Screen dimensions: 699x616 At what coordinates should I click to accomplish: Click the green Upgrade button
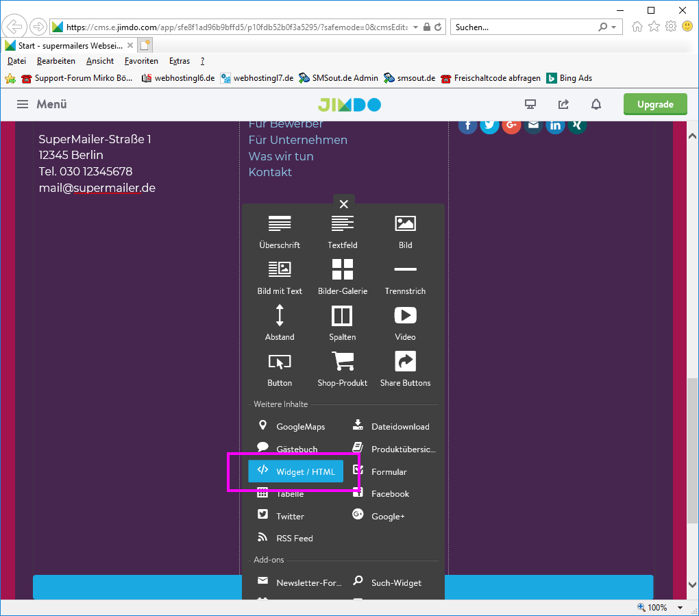point(655,104)
